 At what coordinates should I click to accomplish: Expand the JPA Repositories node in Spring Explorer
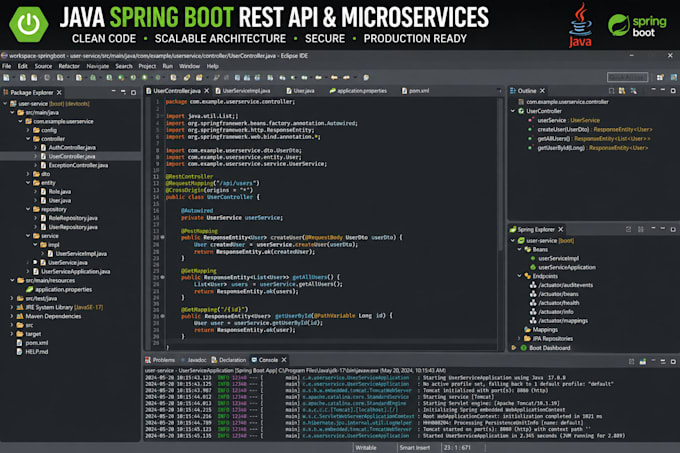pos(520,339)
